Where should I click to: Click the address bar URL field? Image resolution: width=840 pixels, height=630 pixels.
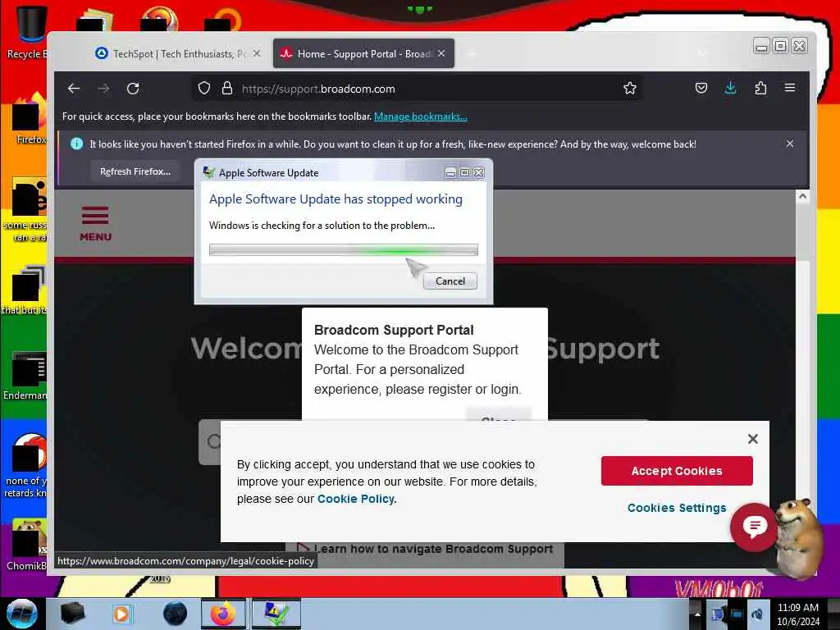tap(418, 89)
